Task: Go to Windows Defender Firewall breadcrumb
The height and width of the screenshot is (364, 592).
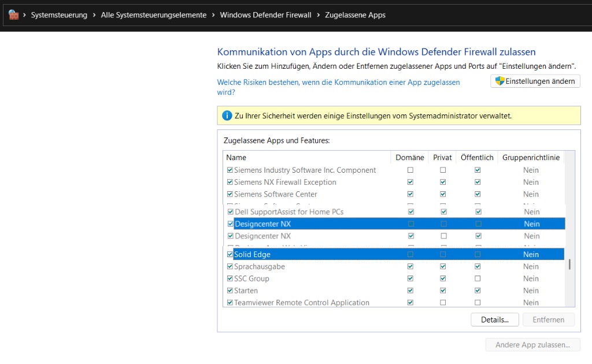Action: pyautogui.click(x=266, y=15)
